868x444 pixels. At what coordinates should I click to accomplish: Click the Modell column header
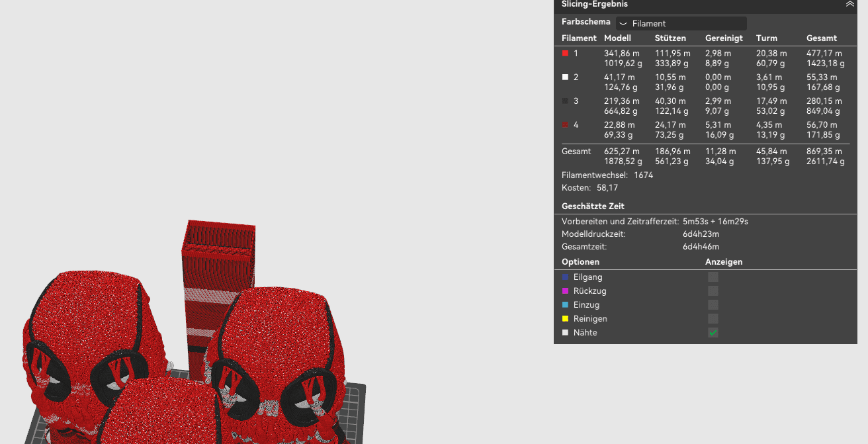click(617, 38)
